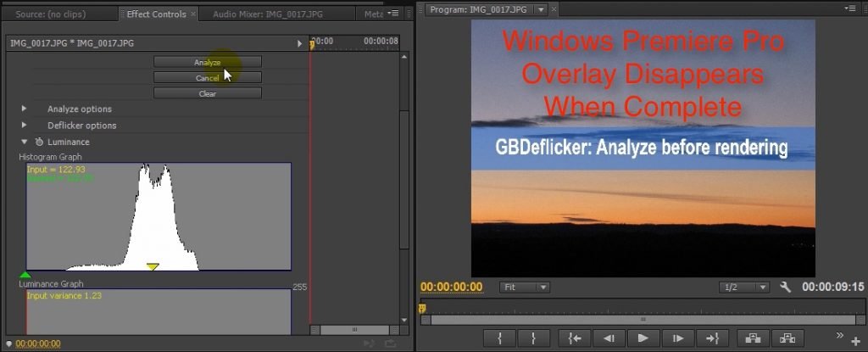Go to Out point in Program monitor
Screen dimensions: 868x352
click(x=711, y=337)
